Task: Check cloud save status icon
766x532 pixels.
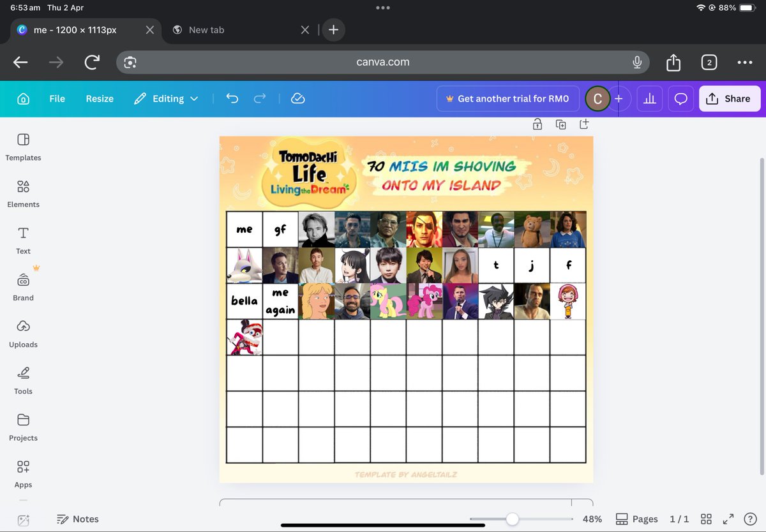Action: pyautogui.click(x=297, y=99)
